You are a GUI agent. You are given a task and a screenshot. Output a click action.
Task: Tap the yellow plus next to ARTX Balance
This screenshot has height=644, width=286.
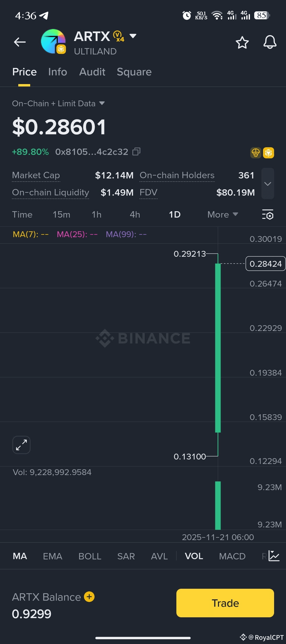tap(89, 597)
